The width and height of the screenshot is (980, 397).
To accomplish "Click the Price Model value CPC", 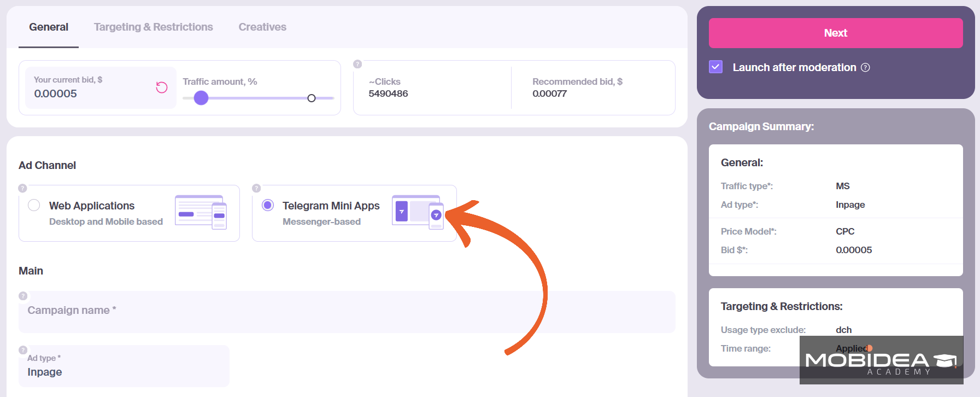I will pos(845,231).
